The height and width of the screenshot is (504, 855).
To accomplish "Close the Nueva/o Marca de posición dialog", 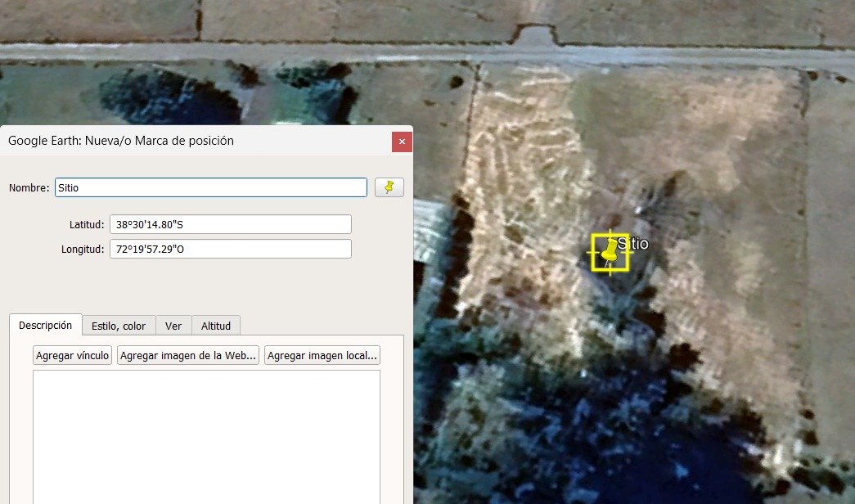I will [402, 142].
